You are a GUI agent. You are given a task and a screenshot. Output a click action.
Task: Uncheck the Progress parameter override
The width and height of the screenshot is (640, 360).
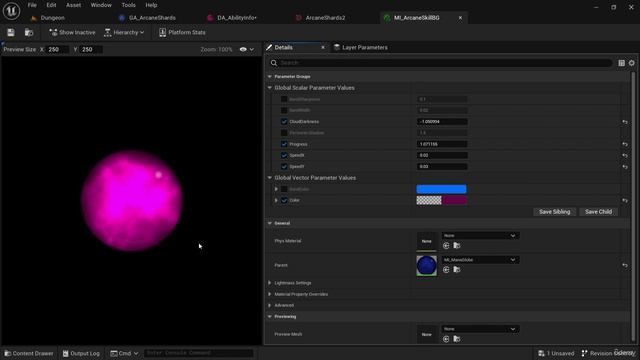point(284,144)
